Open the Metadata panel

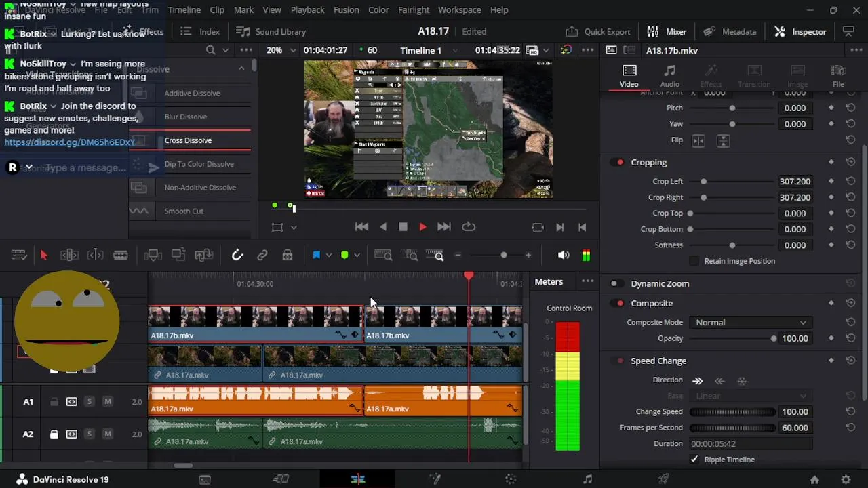click(x=730, y=31)
